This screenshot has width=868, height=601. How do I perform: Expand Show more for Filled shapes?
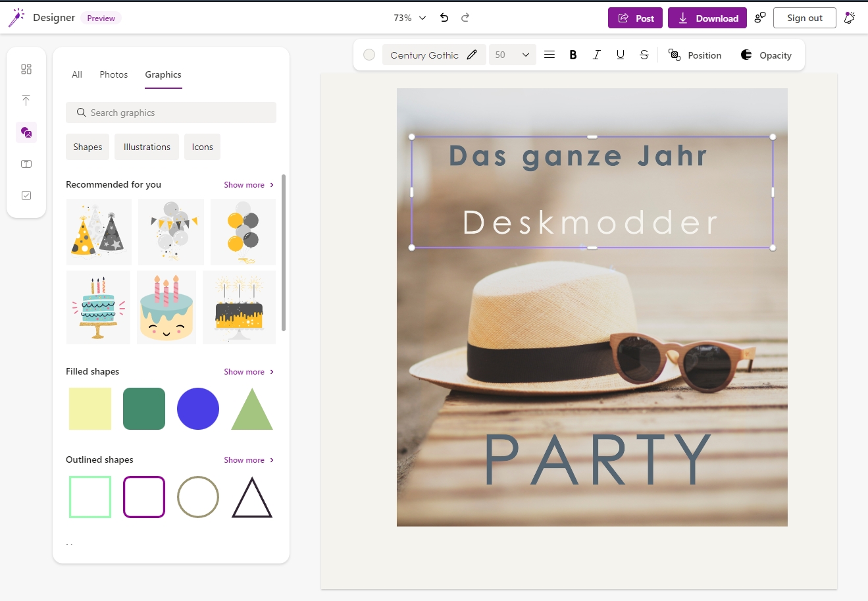249,372
